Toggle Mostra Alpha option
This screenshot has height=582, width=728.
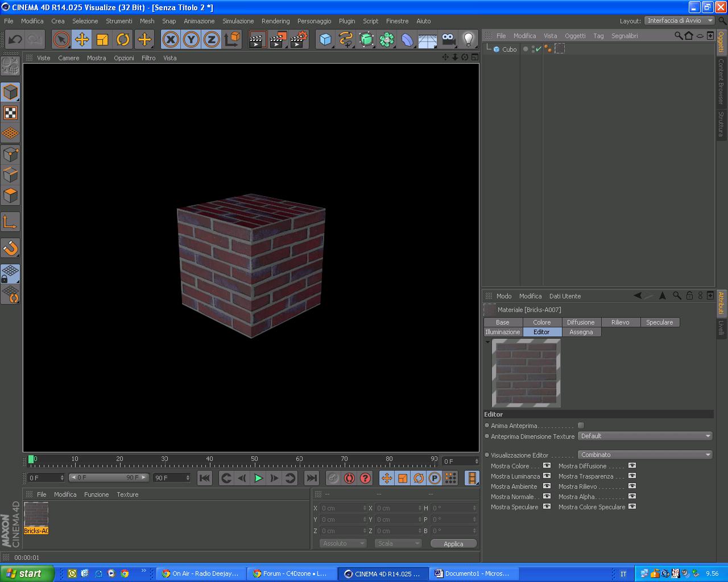click(632, 496)
